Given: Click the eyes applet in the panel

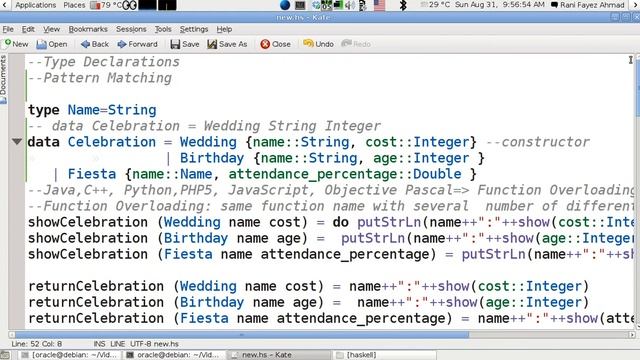Looking at the screenshot, I should tap(129, 5).
